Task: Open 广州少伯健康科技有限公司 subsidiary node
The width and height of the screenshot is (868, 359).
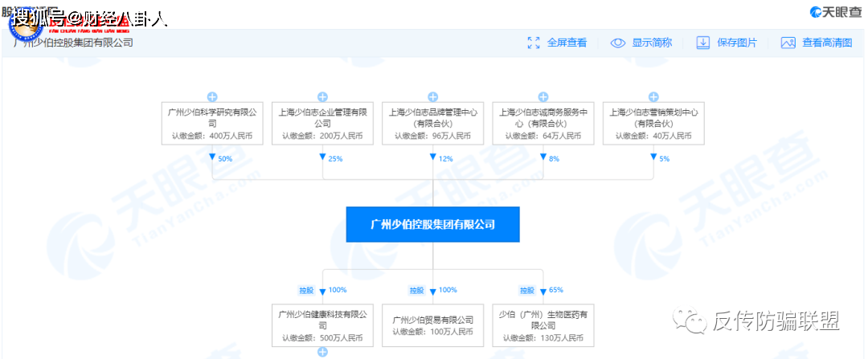Action: point(322,325)
